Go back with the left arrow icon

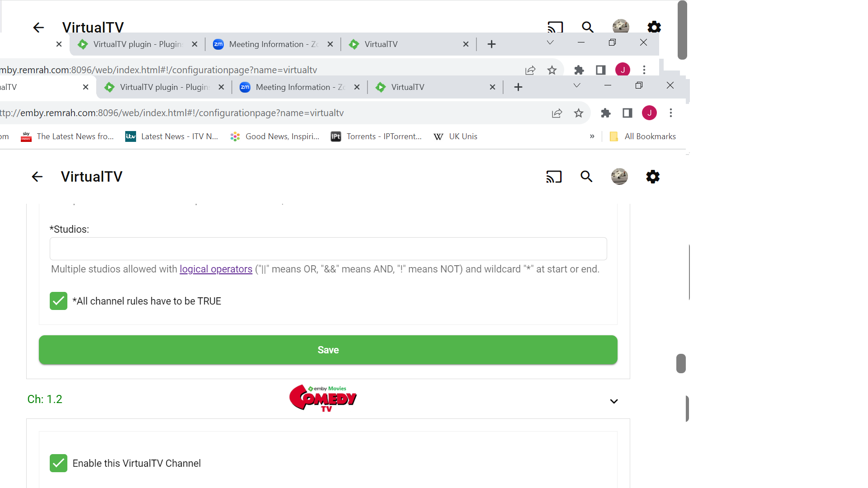coord(37,177)
